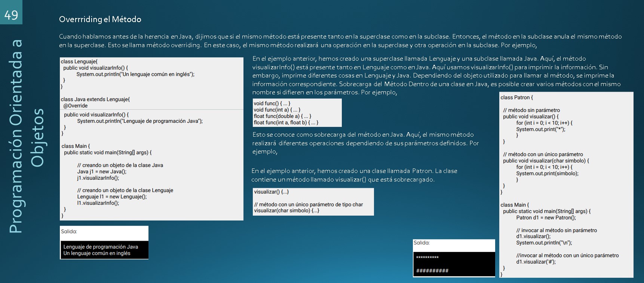Click the left "Salida:" output label
Image resolution: width=644 pixels, height=283 pixels.
click(x=69, y=232)
